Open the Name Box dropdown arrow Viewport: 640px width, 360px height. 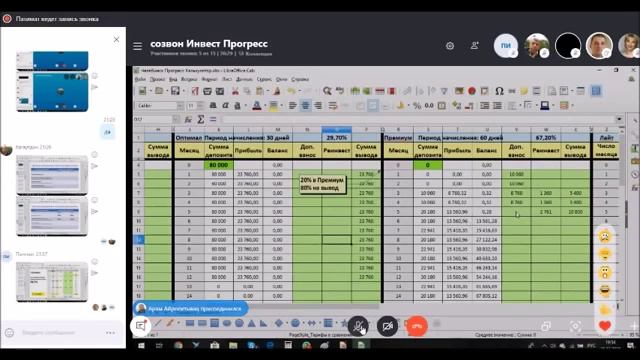click(x=176, y=119)
